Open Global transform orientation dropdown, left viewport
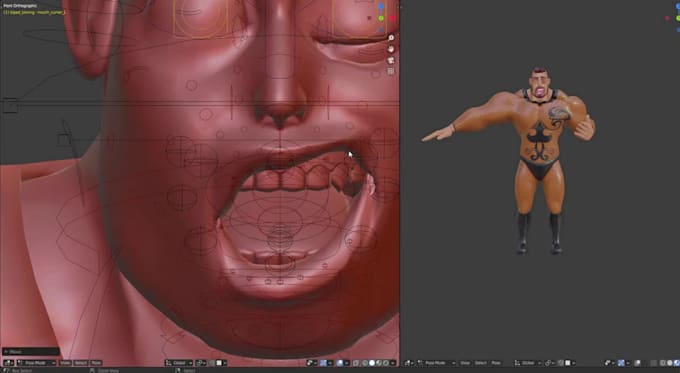 (179, 363)
